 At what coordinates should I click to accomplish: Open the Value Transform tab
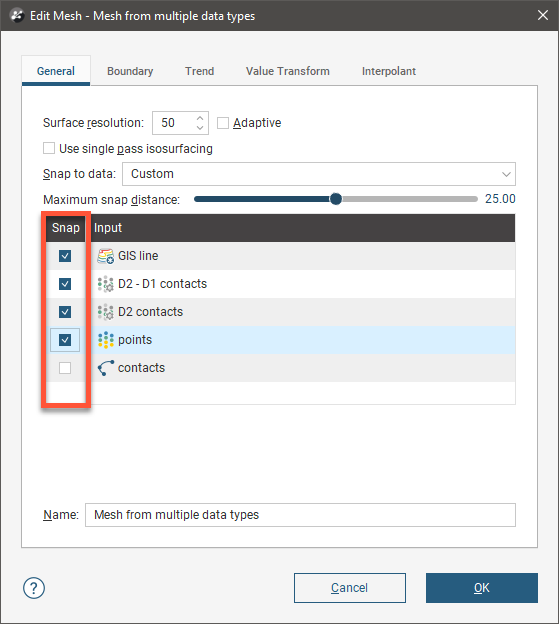coord(288,71)
